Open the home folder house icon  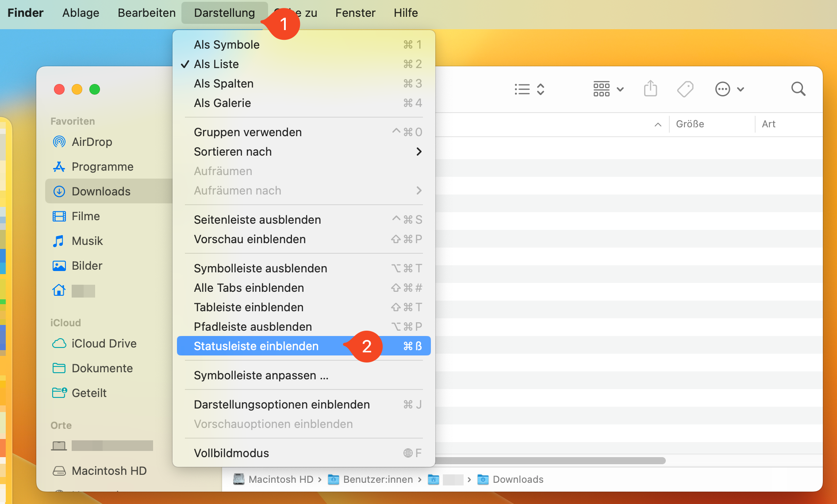coord(59,290)
